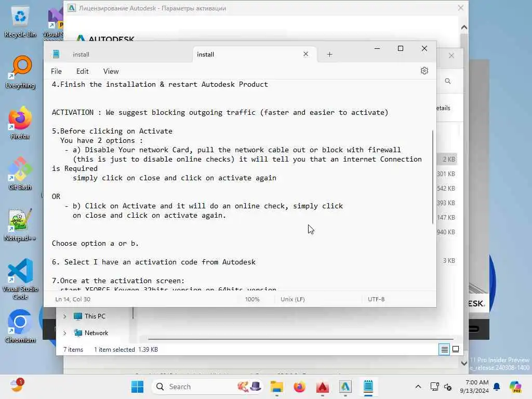Click the 301 KB file size row

[446, 174]
